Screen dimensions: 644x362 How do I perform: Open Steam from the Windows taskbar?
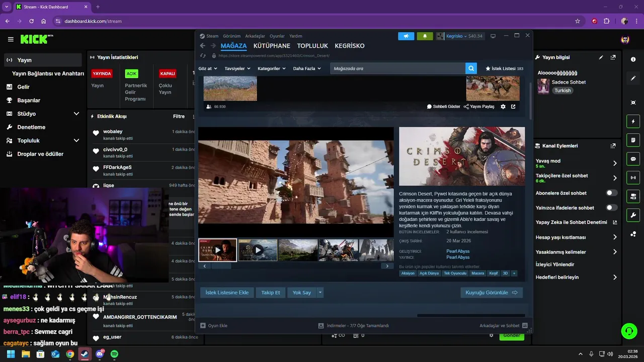85,354
